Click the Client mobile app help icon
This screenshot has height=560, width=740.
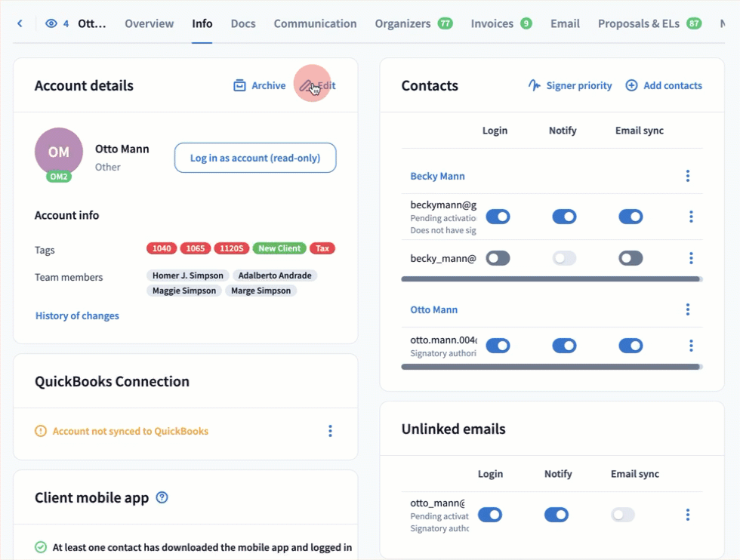(162, 497)
